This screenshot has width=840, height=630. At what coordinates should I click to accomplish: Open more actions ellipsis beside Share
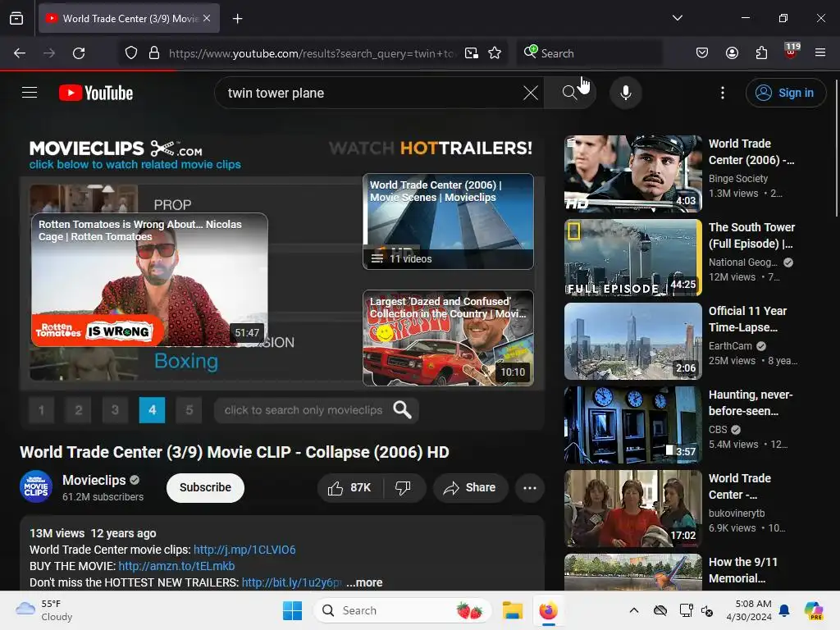click(x=530, y=487)
